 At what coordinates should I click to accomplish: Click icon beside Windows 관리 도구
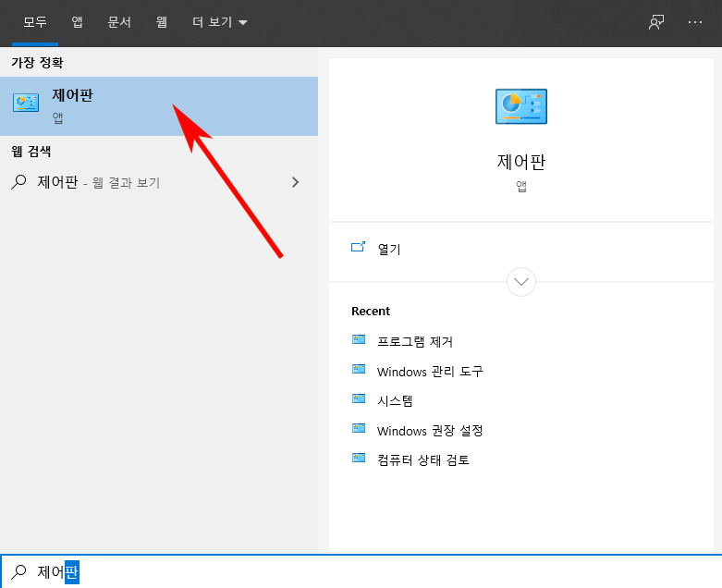click(x=359, y=369)
